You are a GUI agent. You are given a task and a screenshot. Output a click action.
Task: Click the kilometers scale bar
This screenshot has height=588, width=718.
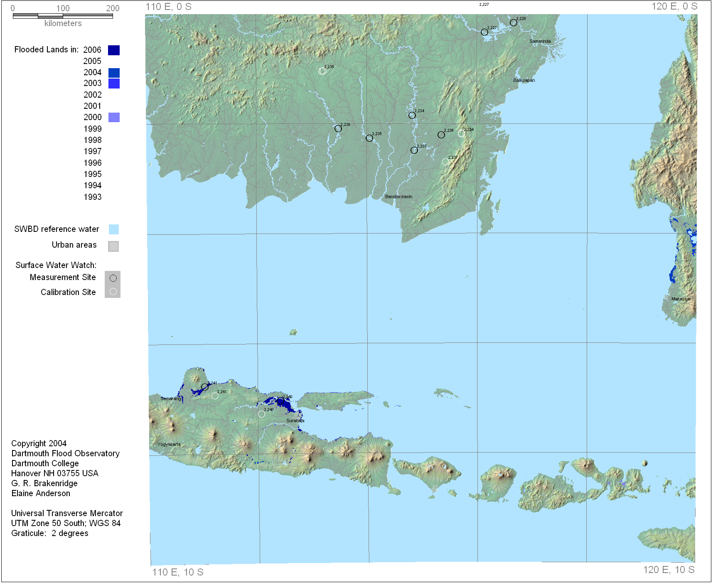point(63,16)
